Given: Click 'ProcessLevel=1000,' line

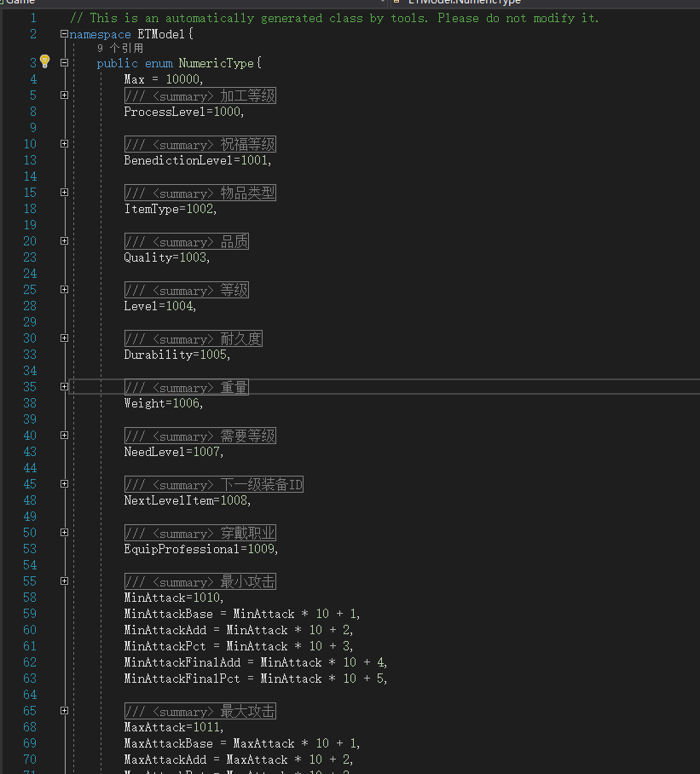Looking at the screenshot, I should (x=184, y=112).
